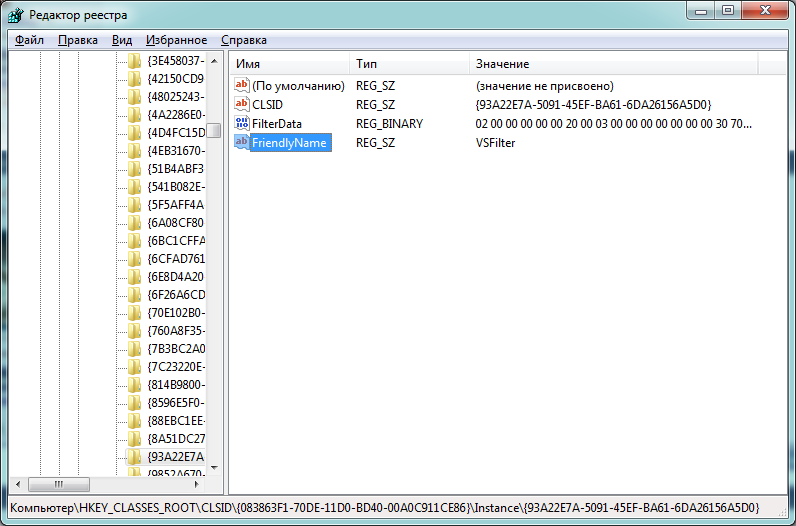Click tree vertical scrollbar down arrow
This screenshot has width=796, height=526.
coord(214,468)
